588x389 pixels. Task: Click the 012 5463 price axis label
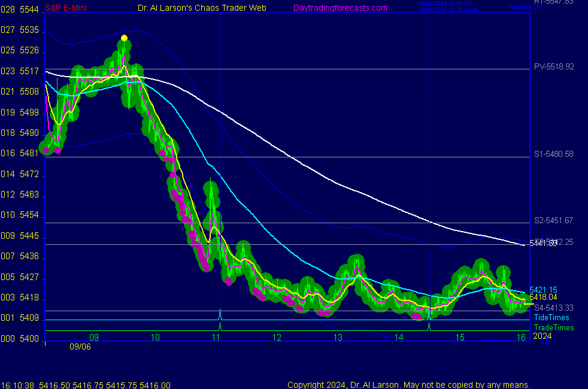click(x=20, y=194)
